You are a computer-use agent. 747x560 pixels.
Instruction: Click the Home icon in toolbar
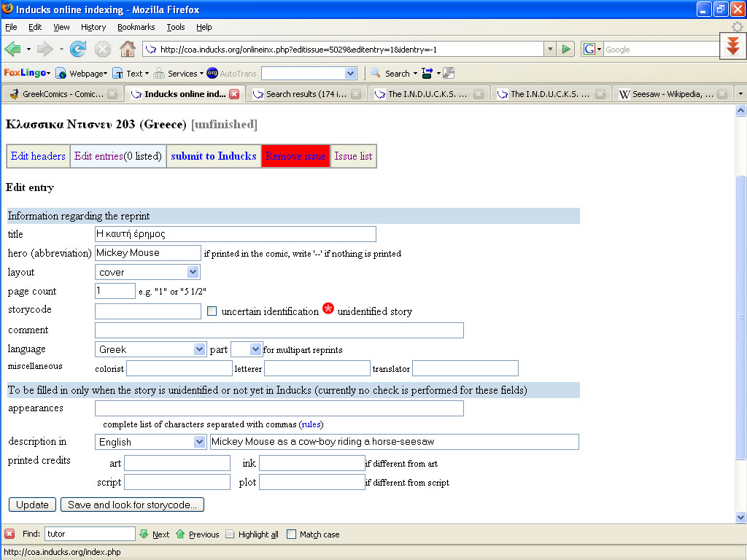pyautogui.click(x=127, y=49)
